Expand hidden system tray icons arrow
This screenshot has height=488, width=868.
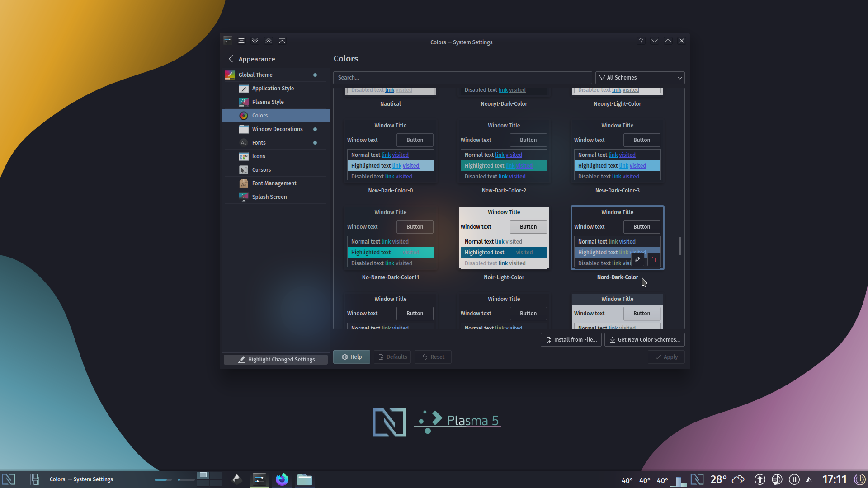tap(809, 480)
